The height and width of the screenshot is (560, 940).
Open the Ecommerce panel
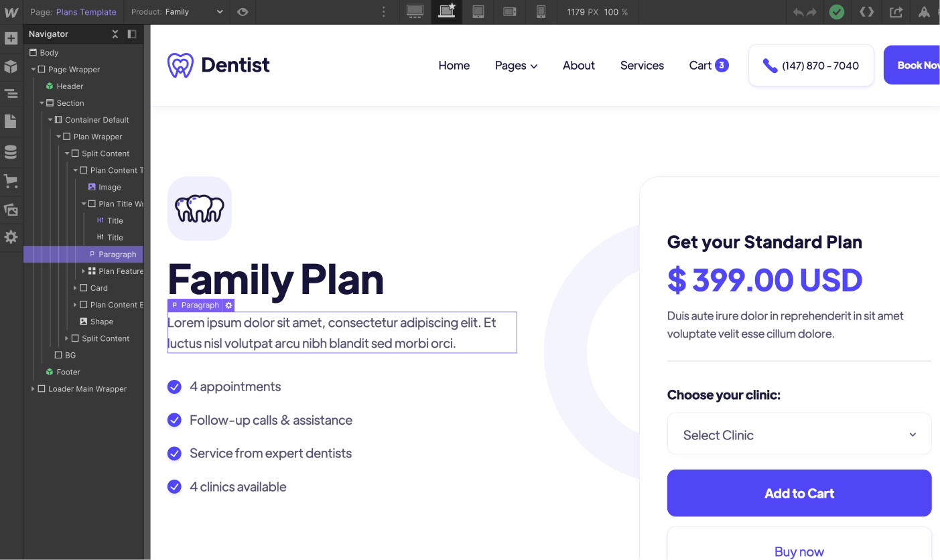pos(11,181)
